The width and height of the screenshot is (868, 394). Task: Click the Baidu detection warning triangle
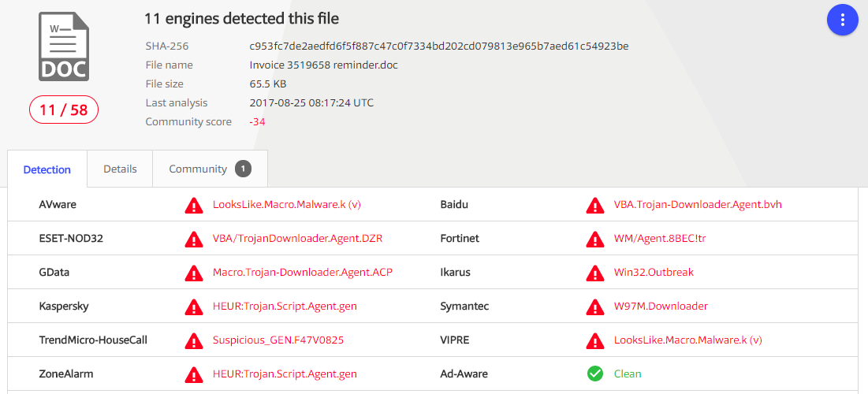pyautogui.click(x=595, y=205)
